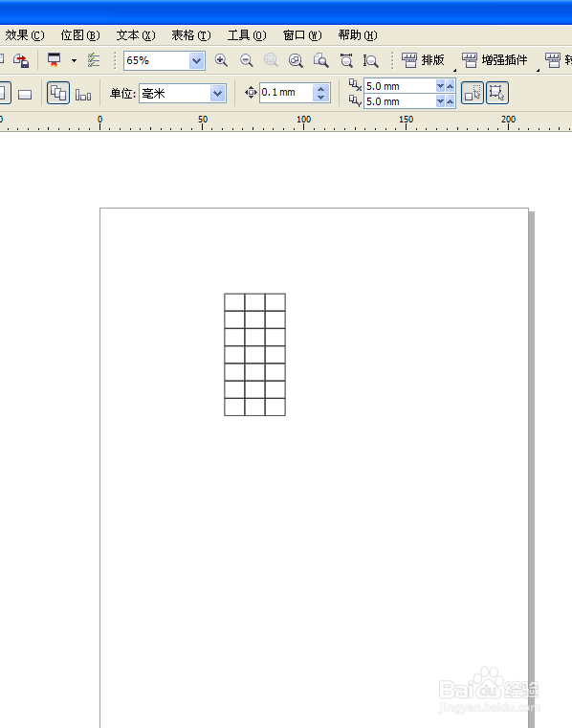Click the application launcher icon
The width and height of the screenshot is (572, 728).
tap(55, 60)
